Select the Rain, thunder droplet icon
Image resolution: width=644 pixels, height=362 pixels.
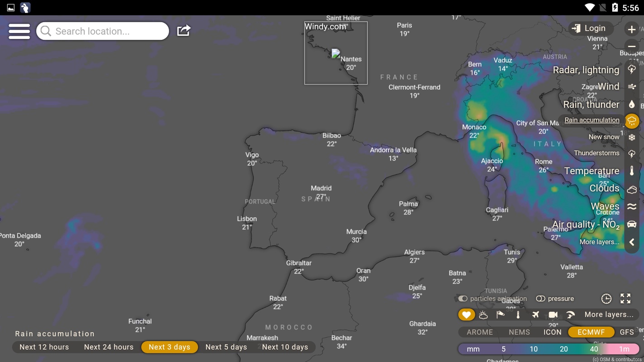coord(632,104)
